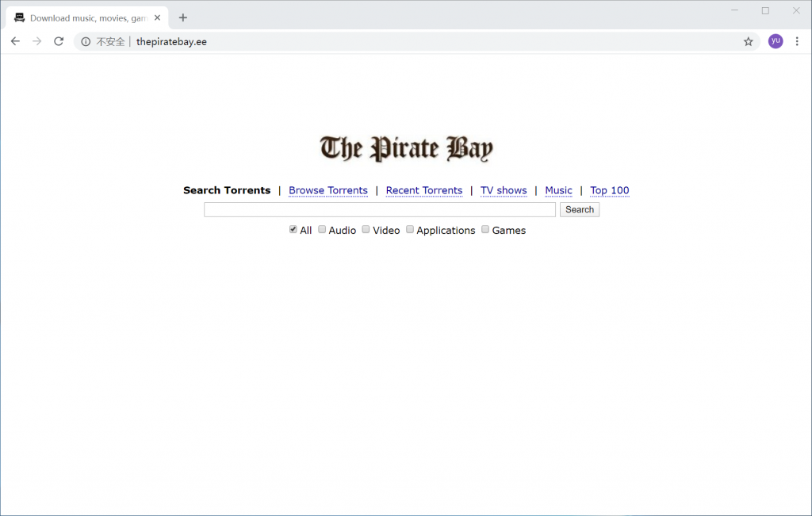Image resolution: width=812 pixels, height=516 pixels.
Task: Close the current browser tab
Action: (x=157, y=17)
